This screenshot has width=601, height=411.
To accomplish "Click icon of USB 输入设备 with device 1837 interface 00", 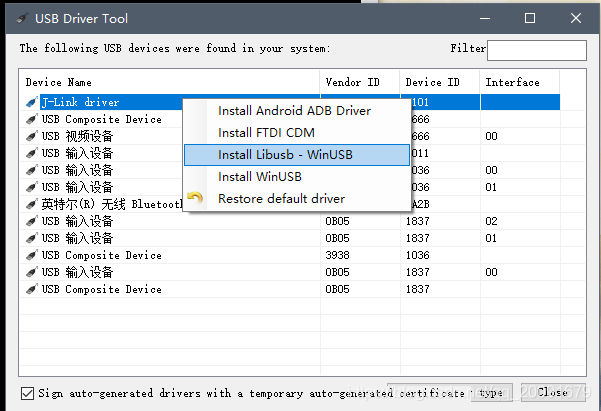I will coord(31,272).
